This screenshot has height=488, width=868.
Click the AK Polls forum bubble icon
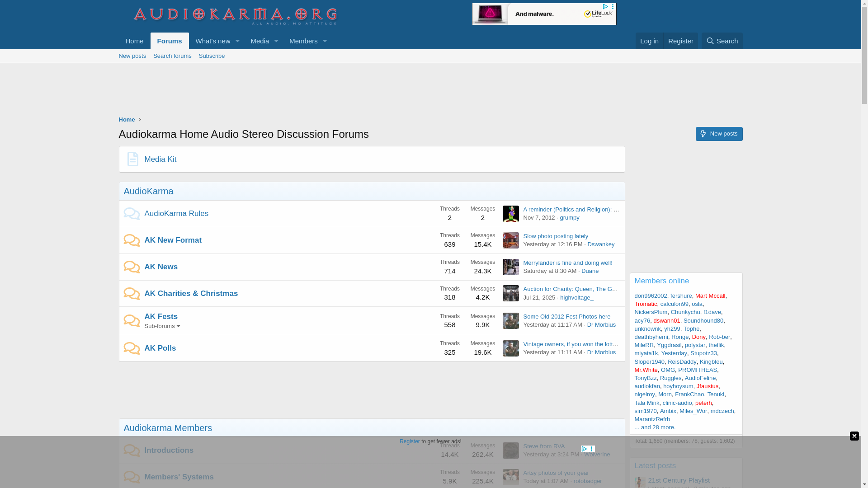tap(132, 348)
